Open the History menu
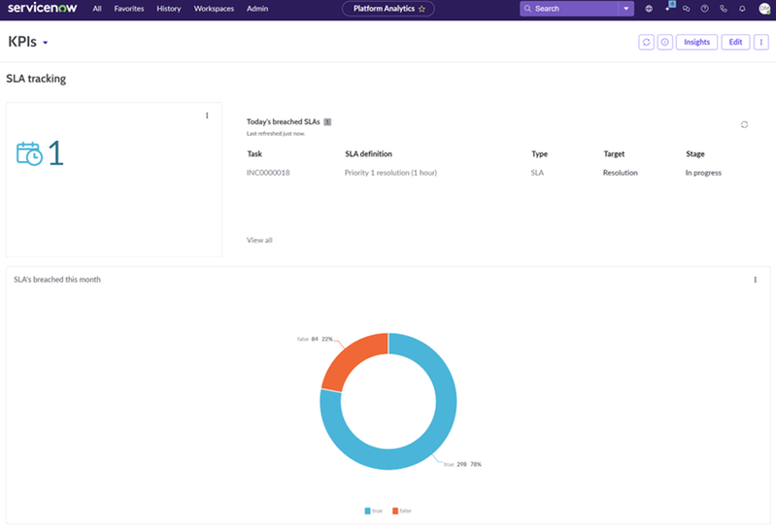776x532 pixels. [x=169, y=9]
